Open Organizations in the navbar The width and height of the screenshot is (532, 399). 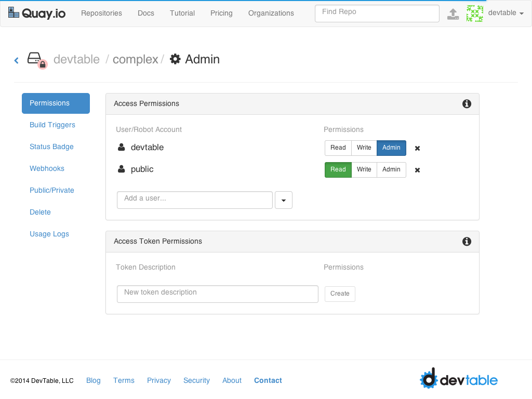tap(271, 13)
